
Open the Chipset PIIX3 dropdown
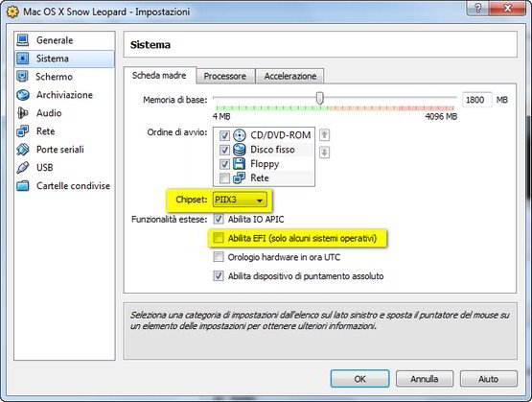pyautogui.click(x=240, y=200)
